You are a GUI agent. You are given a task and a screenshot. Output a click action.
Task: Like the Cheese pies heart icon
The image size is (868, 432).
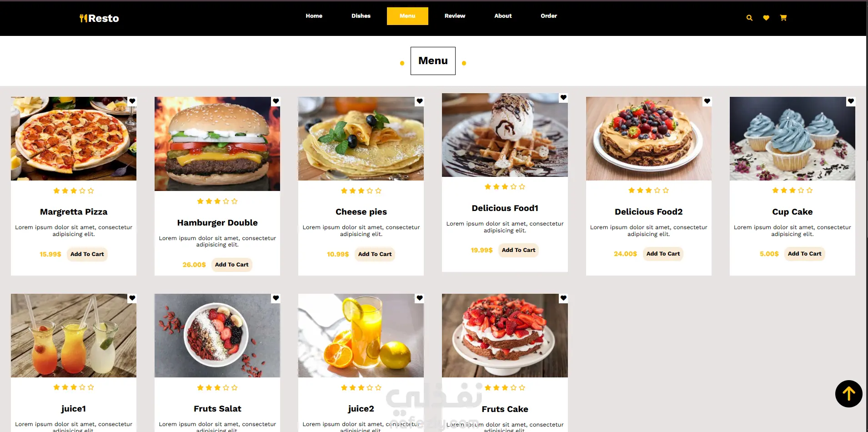(x=419, y=101)
